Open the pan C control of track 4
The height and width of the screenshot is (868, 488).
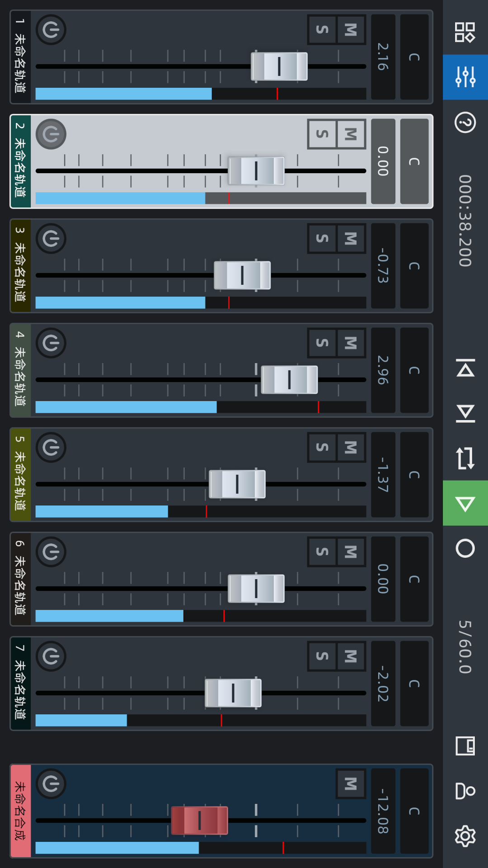click(414, 370)
